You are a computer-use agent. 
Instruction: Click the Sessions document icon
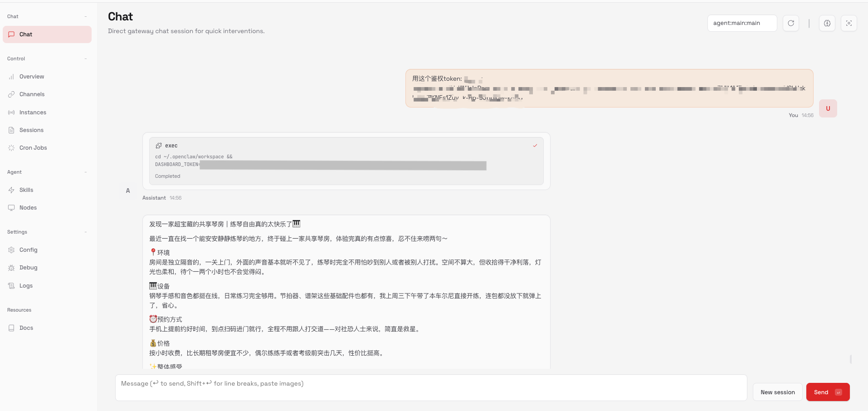11,130
